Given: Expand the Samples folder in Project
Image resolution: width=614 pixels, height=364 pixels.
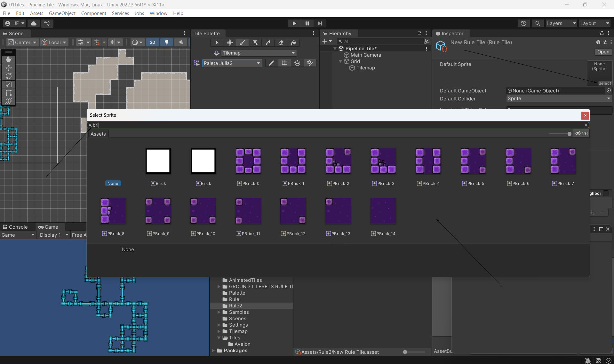Looking at the screenshot, I should (219, 312).
